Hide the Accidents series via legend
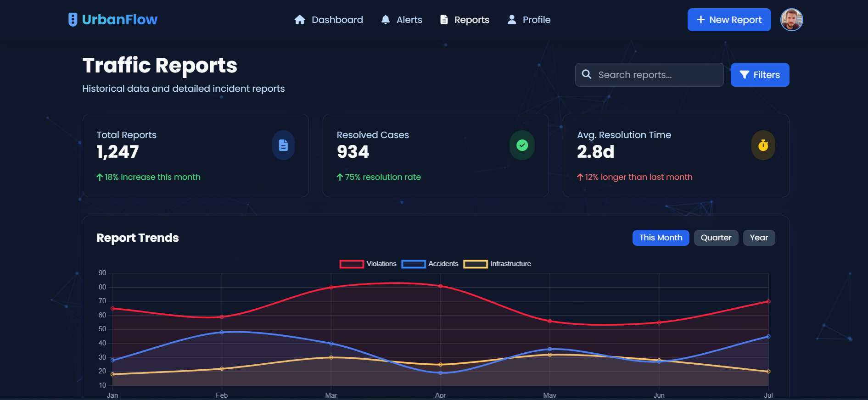Screen dimensions: 868x400 coord(443,264)
